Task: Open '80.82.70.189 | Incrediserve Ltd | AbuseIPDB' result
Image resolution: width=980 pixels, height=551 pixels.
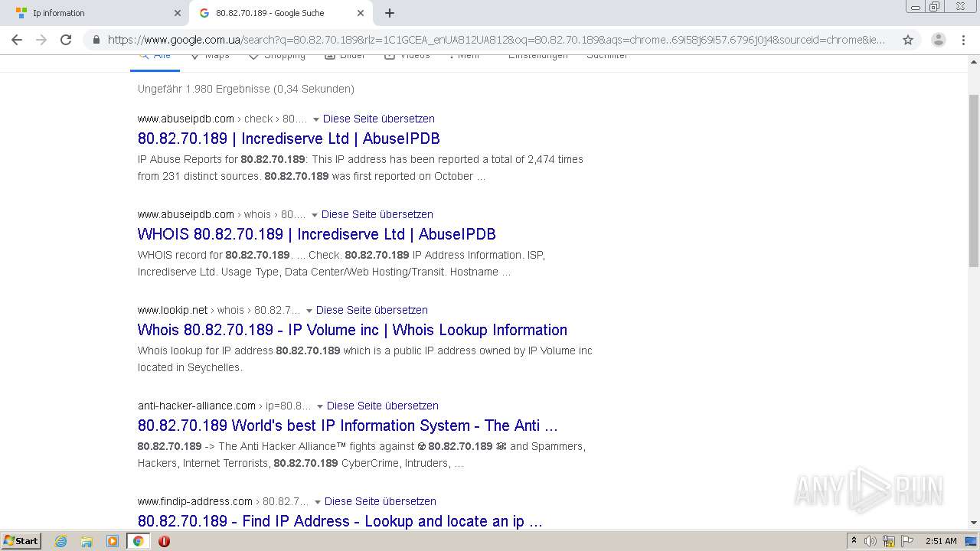Action: [x=289, y=139]
